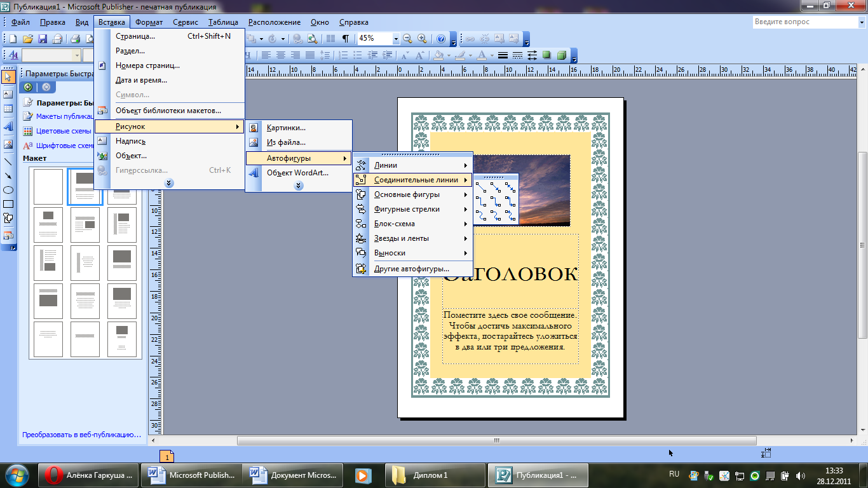The image size is (868, 488).
Task: Toggle Align Right formatting
Action: pos(295,55)
